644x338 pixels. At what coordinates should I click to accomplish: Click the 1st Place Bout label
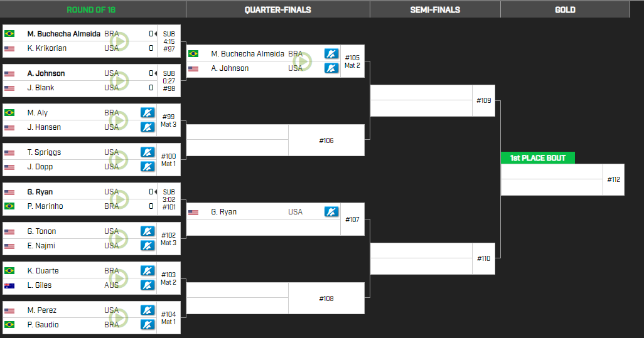(538, 158)
